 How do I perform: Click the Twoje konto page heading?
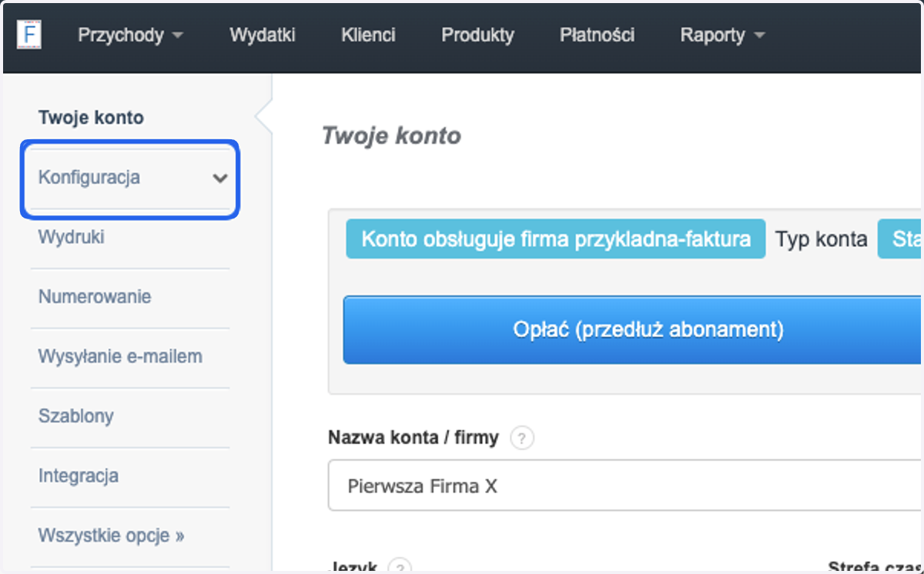391,136
